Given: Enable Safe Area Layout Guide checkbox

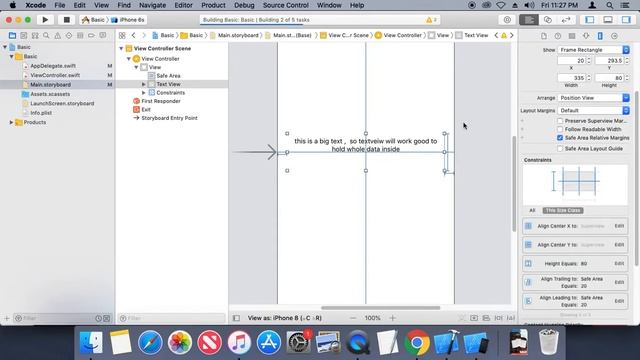Looking at the screenshot, I should pyautogui.click(x=560, y=149).
